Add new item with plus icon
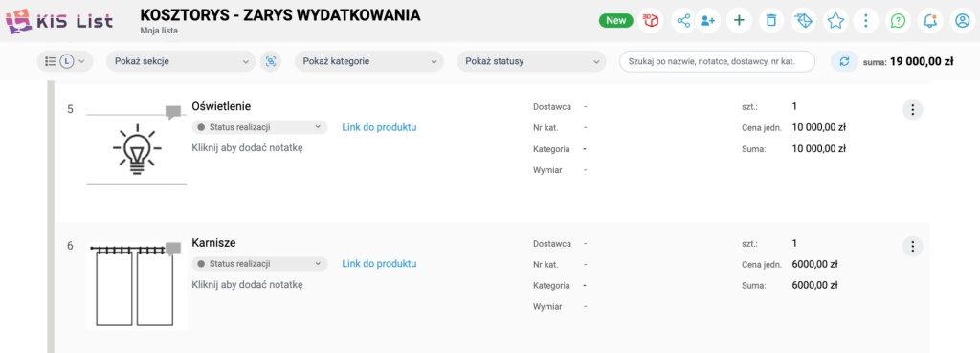Viewport: 980px width, 353px height. pyautogui.click(x=739, y=21)
